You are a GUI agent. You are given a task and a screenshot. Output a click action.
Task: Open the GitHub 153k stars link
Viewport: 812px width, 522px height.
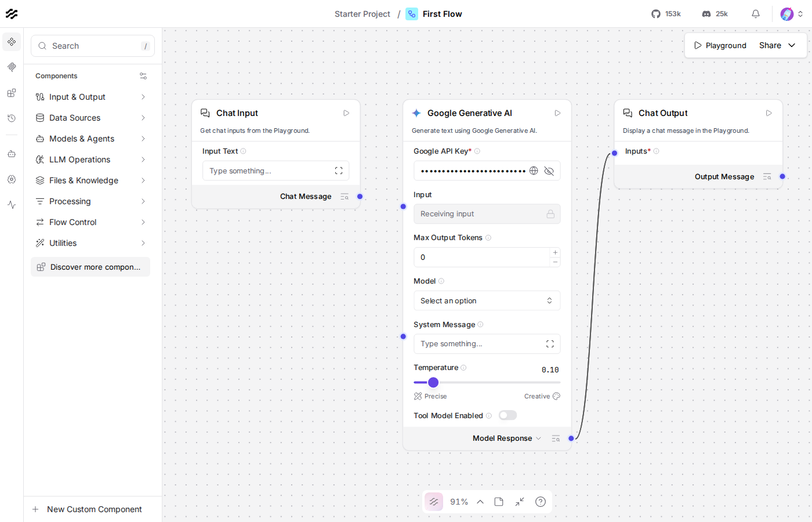click(x=666, y=14)
